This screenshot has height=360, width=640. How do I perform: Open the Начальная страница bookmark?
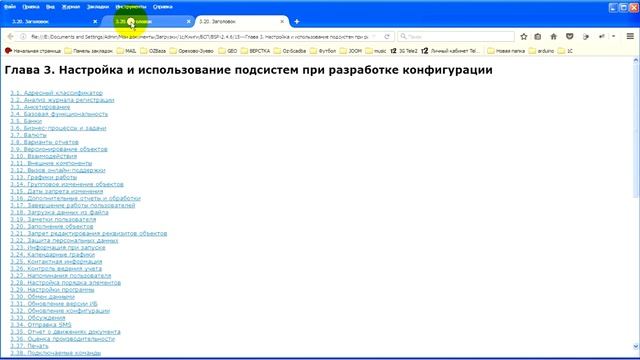(33, 51)
